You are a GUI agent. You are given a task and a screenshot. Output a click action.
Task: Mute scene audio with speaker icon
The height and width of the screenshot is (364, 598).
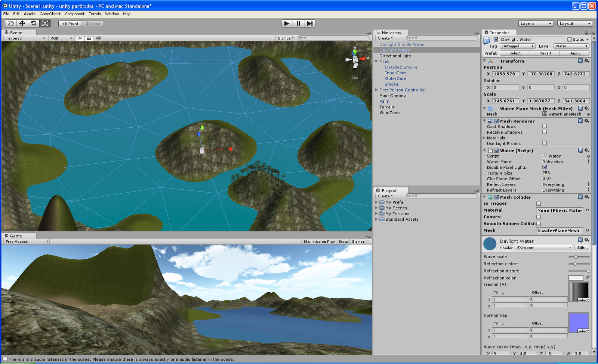pos(98,38)
